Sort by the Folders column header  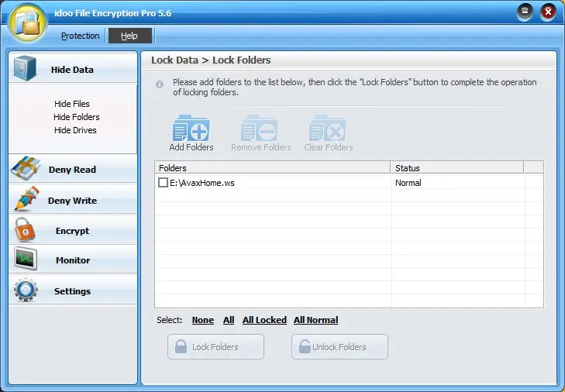point(273,168)
